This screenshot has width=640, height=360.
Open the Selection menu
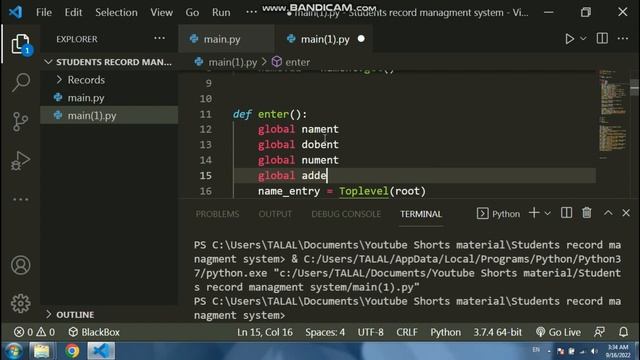(116, 12)
